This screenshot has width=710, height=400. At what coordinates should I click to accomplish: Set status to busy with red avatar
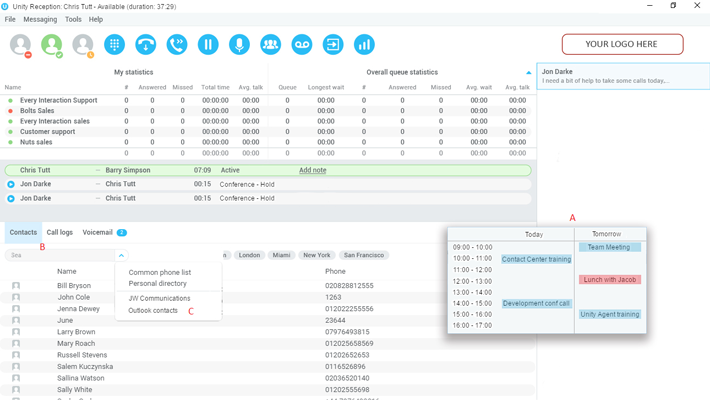[x=20, y=44]
